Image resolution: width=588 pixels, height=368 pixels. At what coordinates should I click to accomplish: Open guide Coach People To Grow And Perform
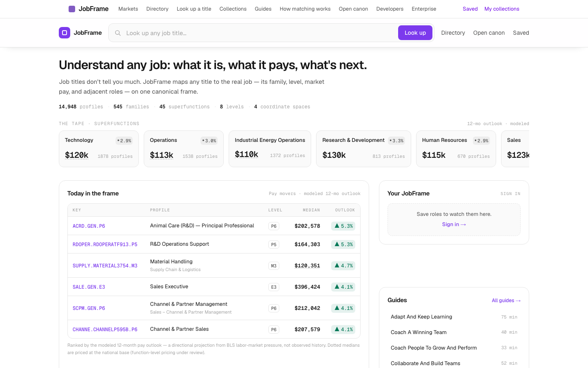(454, 348)
